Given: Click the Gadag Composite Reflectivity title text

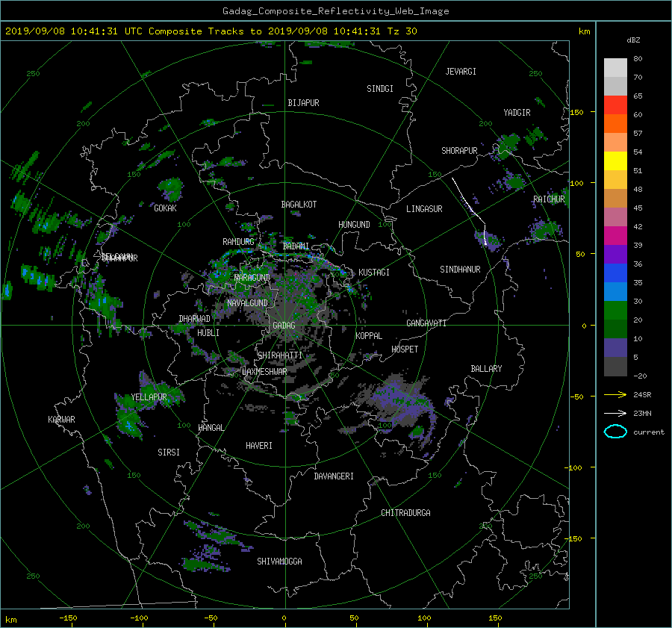Looking at the screenshot, I should click(335, 11).
